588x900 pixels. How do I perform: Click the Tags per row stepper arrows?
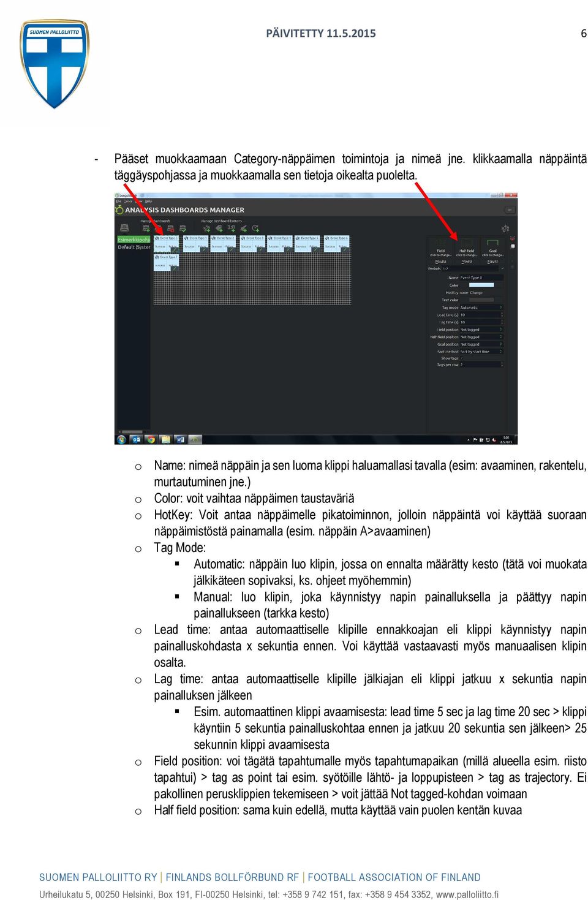[x=502, y=365]
